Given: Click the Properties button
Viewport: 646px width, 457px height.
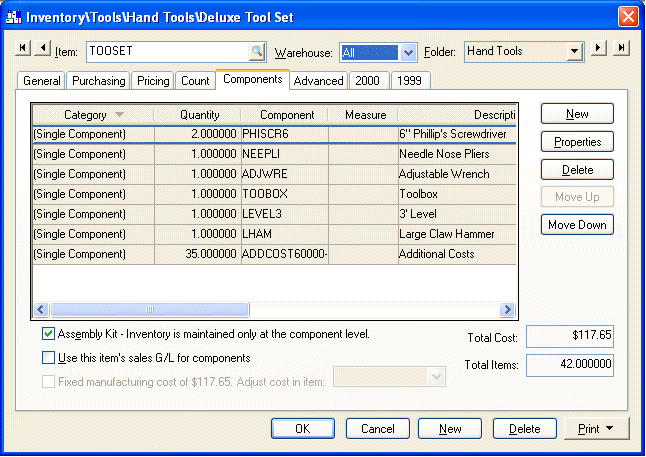Looking at the screenshot, I should [x=577, y=142].
